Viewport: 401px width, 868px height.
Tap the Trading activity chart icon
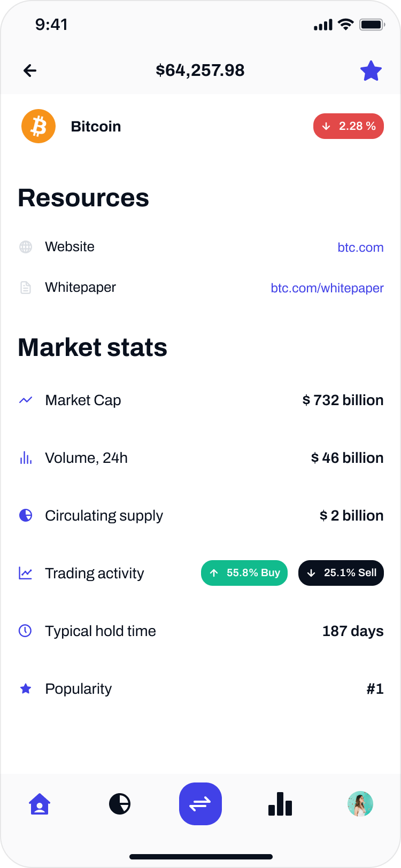pos(26,573)
